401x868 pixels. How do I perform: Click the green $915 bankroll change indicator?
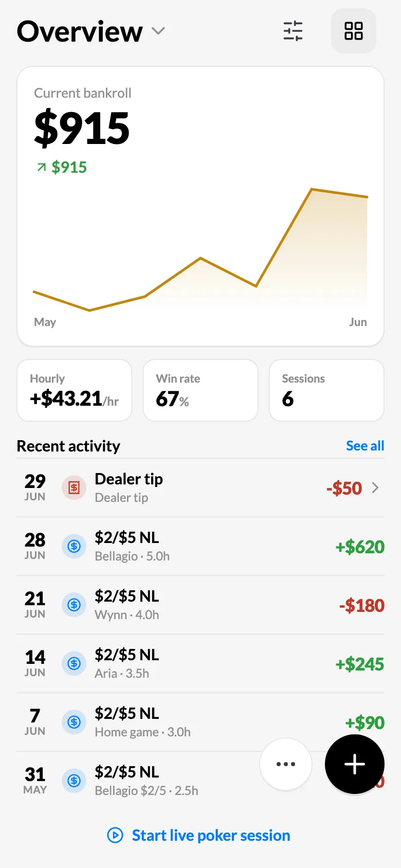(x=62, y=167)
